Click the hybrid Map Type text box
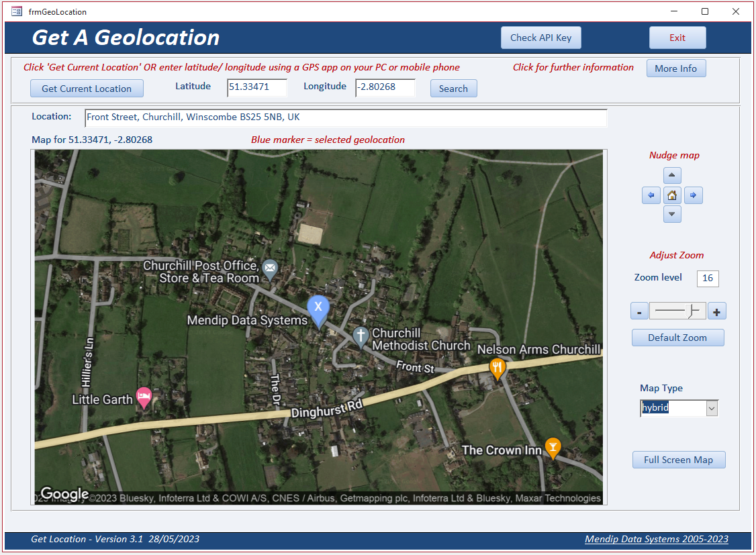This screenshot has height=555, width=756. pyautogui.click(x=673, y=408)
